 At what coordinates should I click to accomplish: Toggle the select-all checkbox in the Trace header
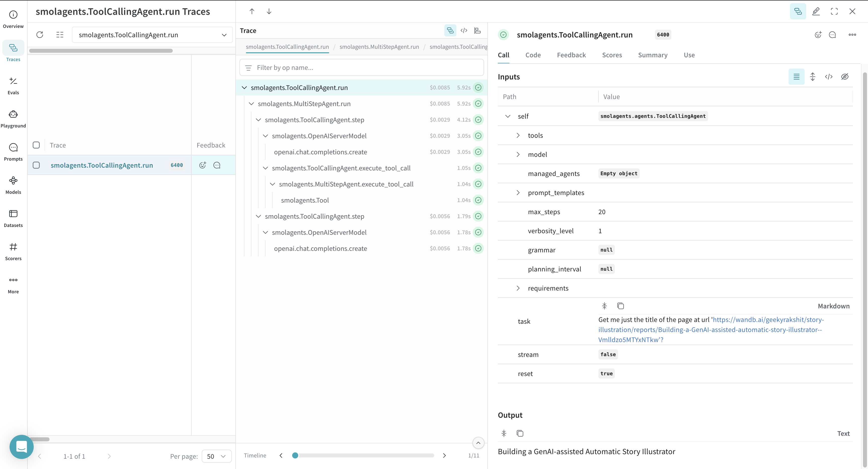[36, 145]
